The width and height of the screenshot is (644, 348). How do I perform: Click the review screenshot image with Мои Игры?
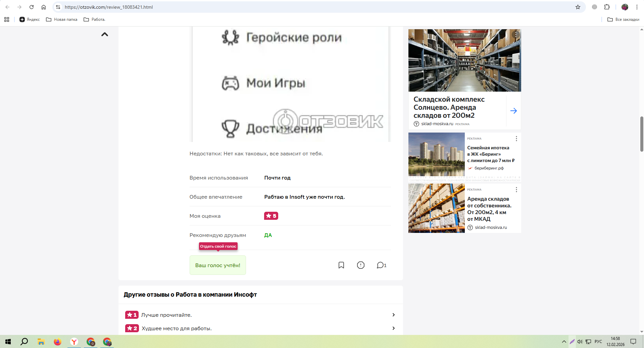point(290,84)
